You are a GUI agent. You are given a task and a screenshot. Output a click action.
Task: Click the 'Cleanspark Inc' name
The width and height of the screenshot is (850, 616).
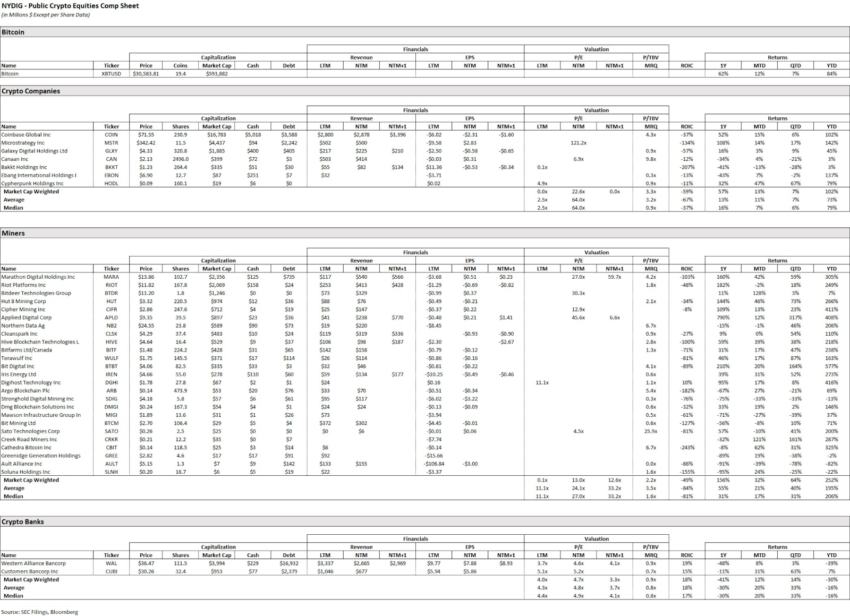click(x=19, y=334)
